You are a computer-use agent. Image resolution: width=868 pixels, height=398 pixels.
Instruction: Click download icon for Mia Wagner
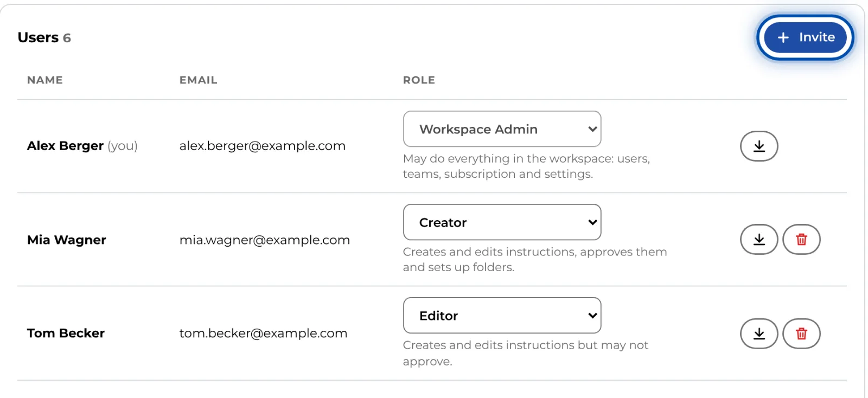(x=759, y=239)
